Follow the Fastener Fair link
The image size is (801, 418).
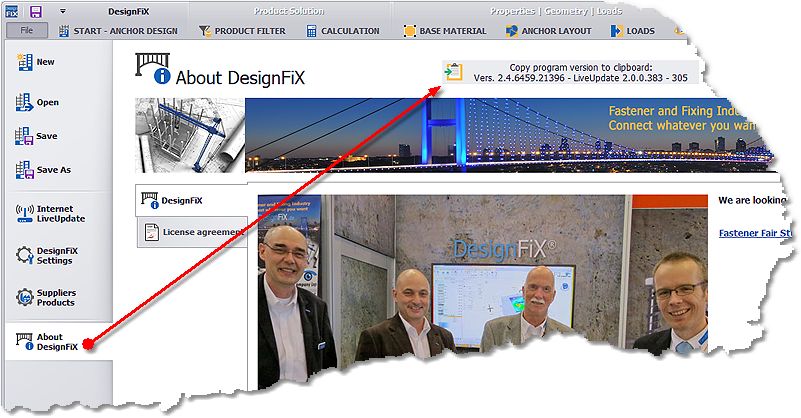pos(755,233)
